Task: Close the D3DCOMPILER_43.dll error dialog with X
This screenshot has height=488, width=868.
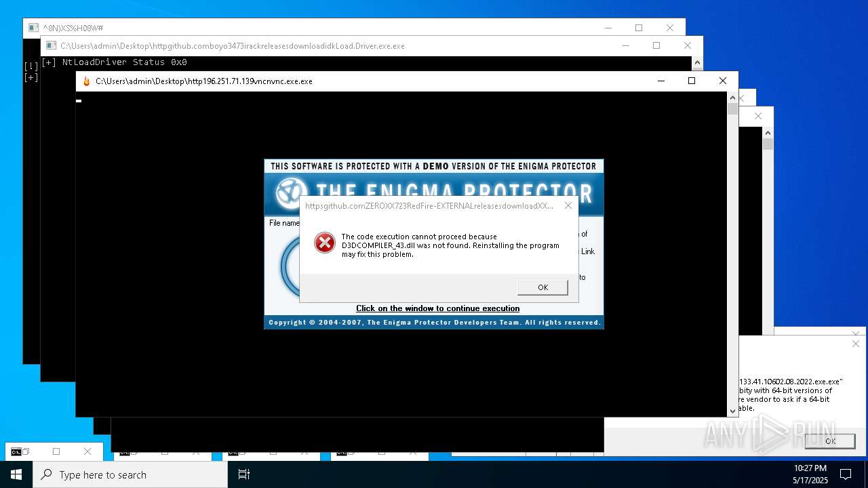Action: point(568,205)
